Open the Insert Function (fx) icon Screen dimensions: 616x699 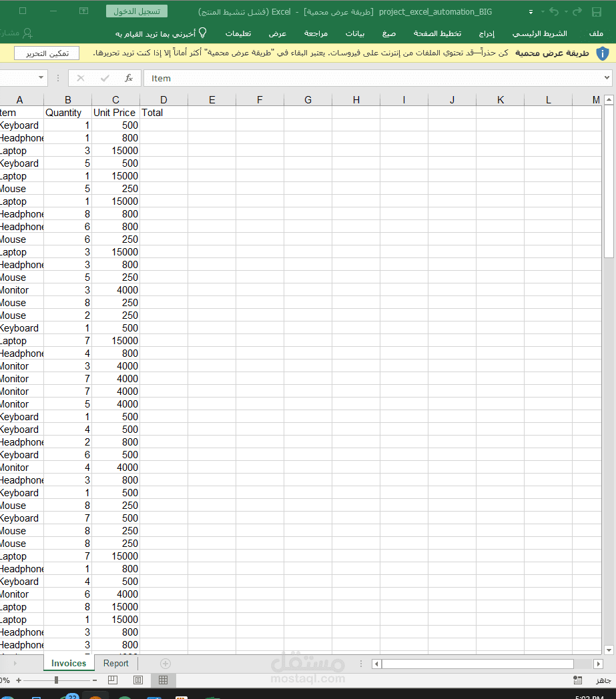coord(128,77)
